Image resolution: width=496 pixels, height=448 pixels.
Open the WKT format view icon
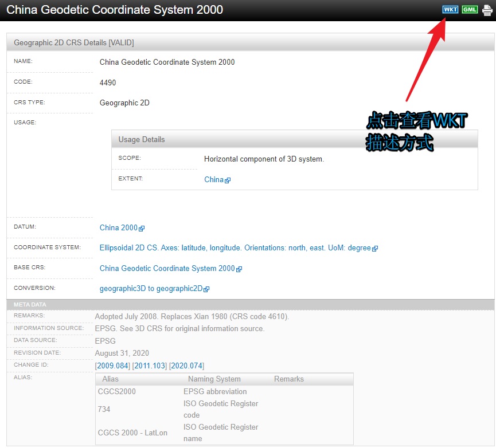pos(450,10)
